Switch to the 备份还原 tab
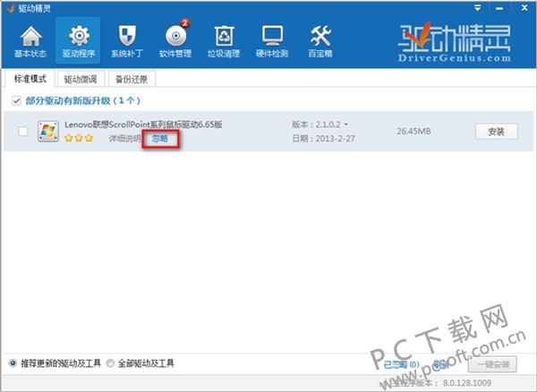The width and height of the screenshot is (537, 392). point(132,80)
